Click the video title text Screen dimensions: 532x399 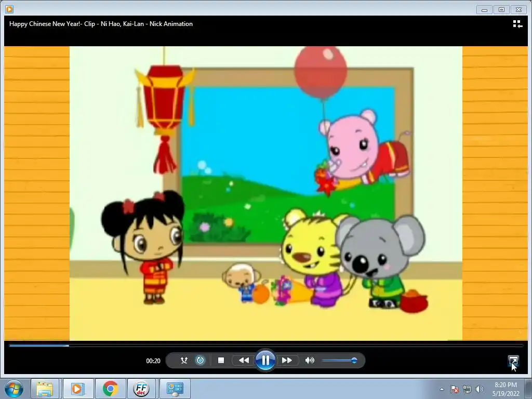(x=101, y=24)
